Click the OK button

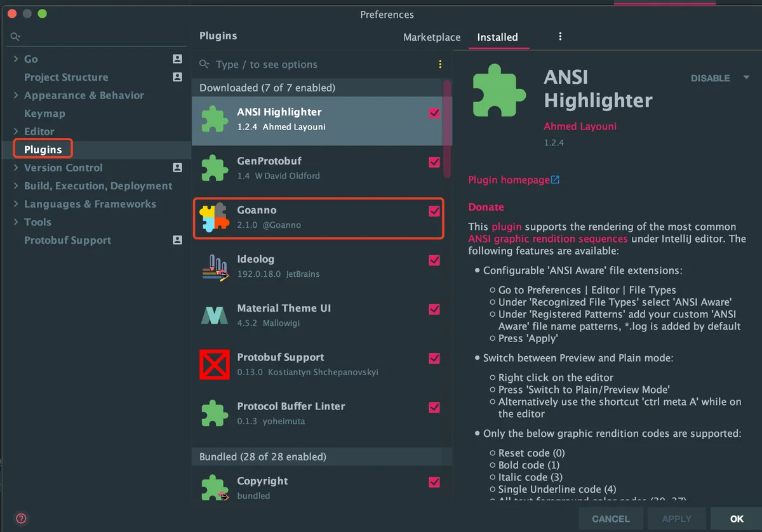(737, 519)
